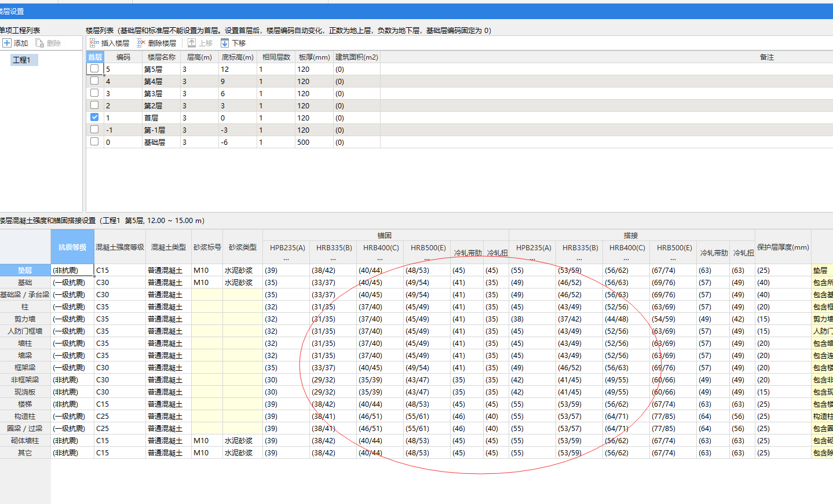The width and height of the screenshot is (833, 504).
Task: Select the 第5层 floor name cell
Action: pos(162,70)
